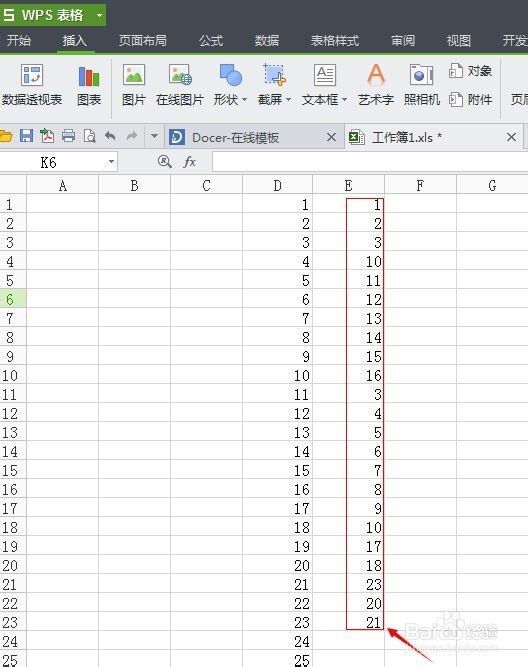Expand the 形状 dropdown arrow
The height and width of the screenshot is (667, 528).
tap(245, 100)
